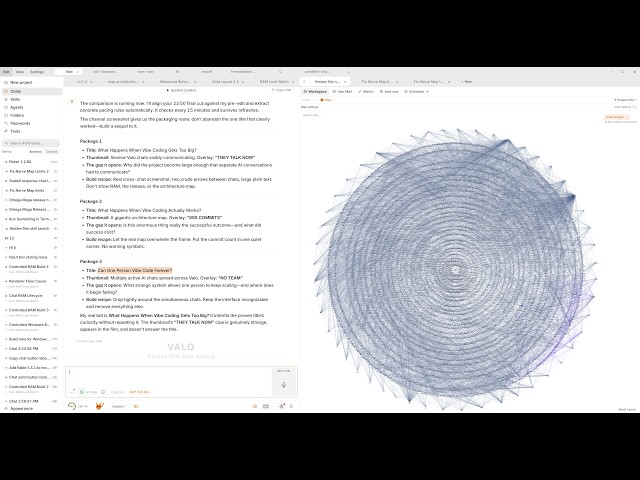Click the Index Project button

point(616,117)
